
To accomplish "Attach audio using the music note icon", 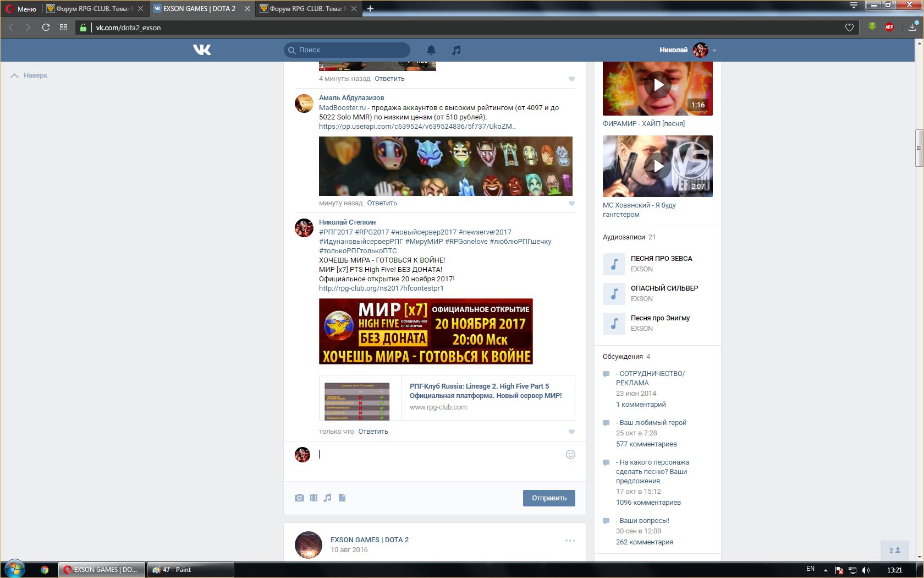I will point(327,498).
